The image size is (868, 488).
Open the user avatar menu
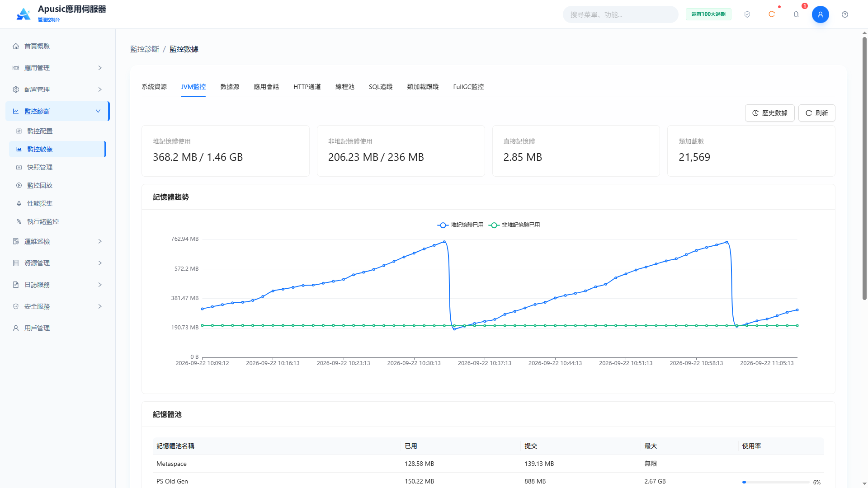(x=820, y=14)
